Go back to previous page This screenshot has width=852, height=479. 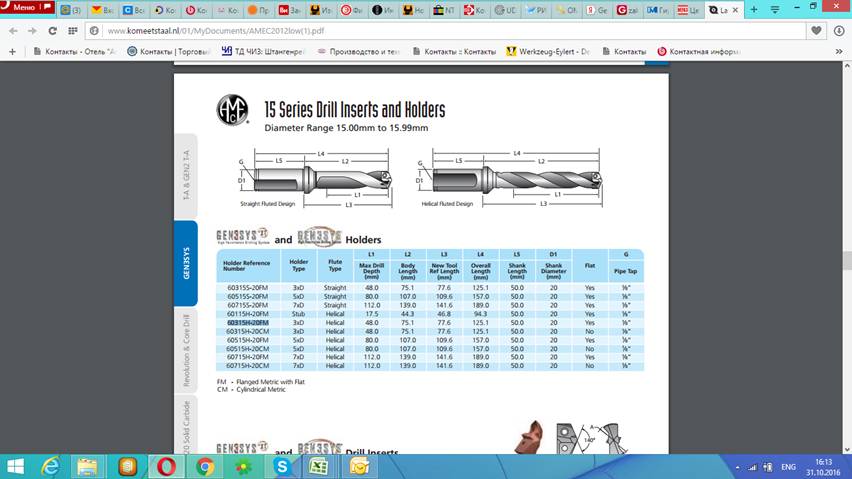click(x=13, y=31)
